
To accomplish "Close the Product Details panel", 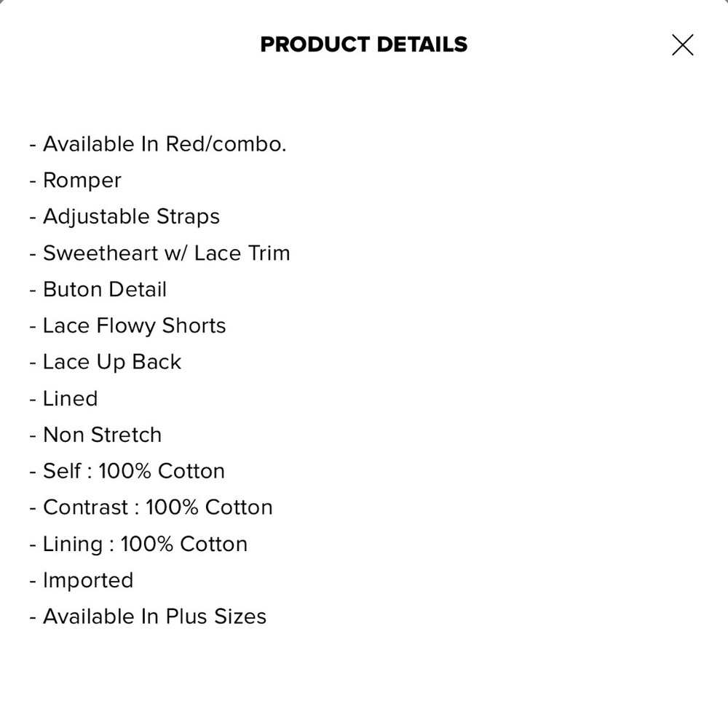I will 682,45.
